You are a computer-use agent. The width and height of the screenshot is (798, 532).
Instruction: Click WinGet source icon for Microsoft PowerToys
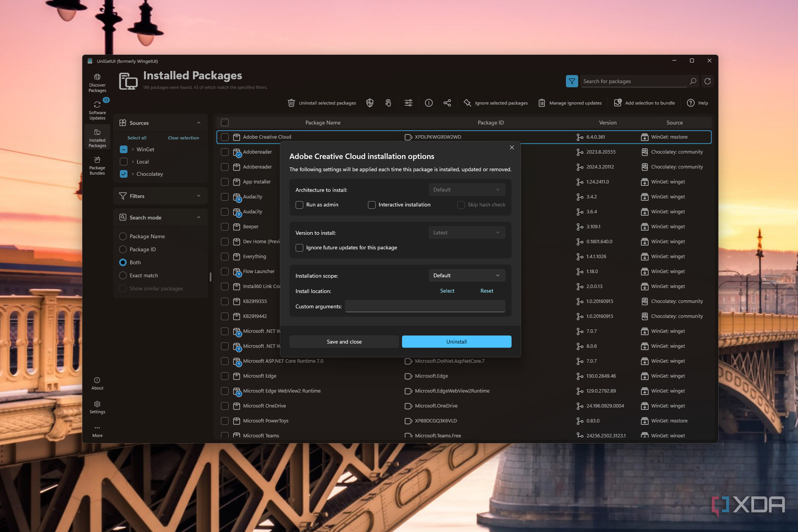pyautogui.click(x=645, y=421)
